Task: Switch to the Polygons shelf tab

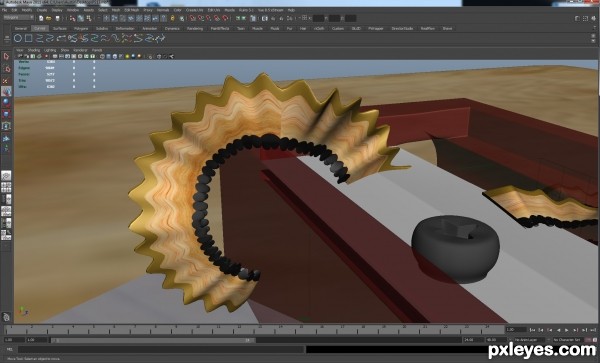Action: coord(81,28)
